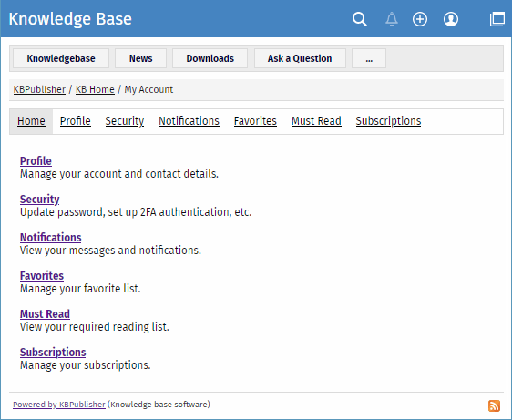Open the bold Notifications link in list

tap(51, 238)
